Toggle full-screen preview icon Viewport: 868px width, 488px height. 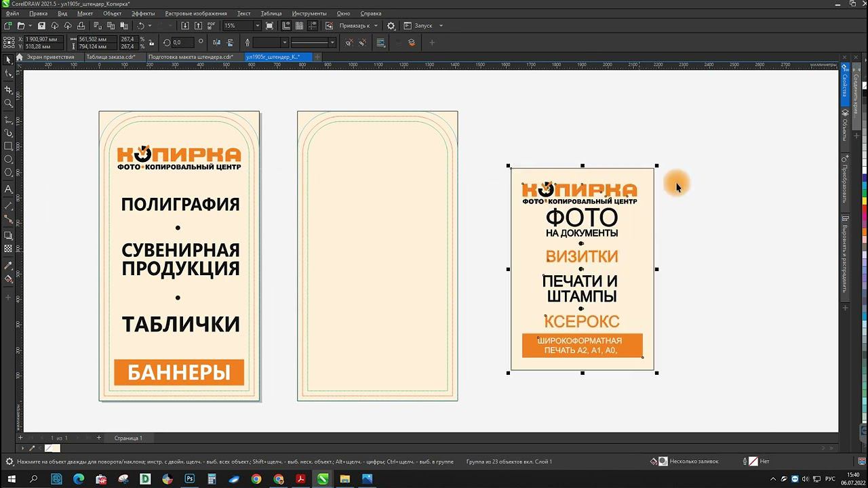coord(269,26)
